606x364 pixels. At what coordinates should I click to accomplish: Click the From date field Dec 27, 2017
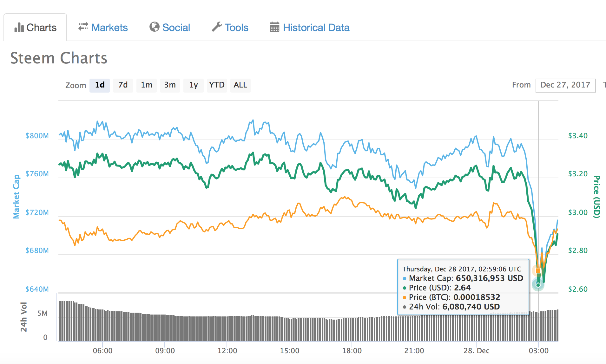pyautogui.click(x=565, y=85)
